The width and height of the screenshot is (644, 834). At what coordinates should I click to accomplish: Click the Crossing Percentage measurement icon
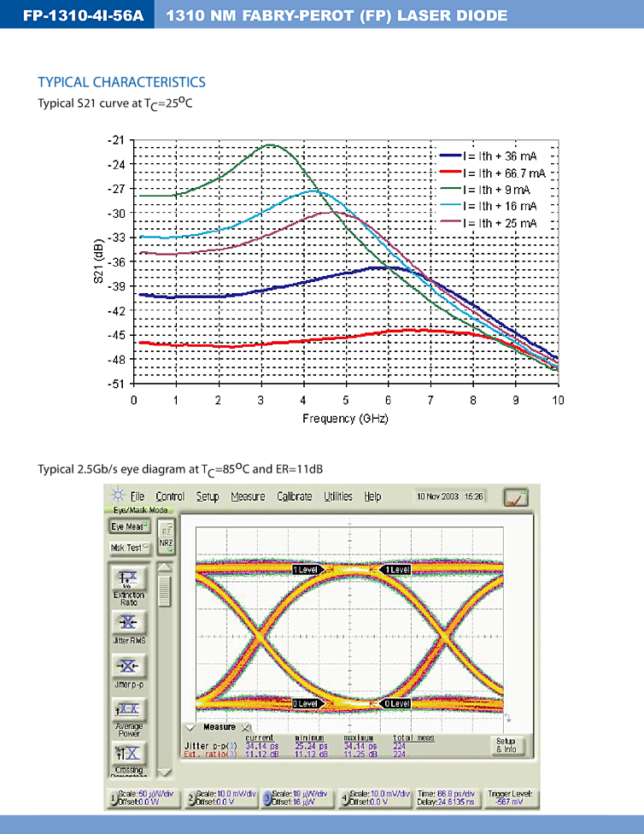click(128, 754)
